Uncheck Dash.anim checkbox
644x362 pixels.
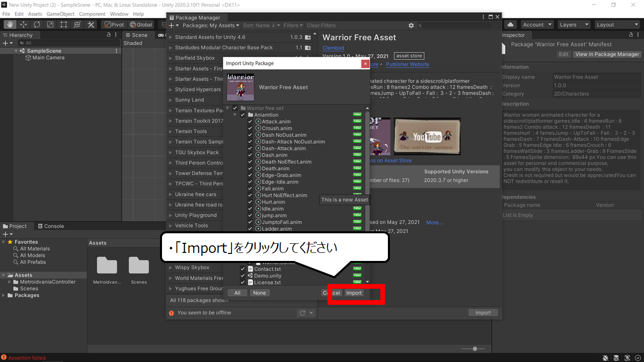(x=250, y=155)
